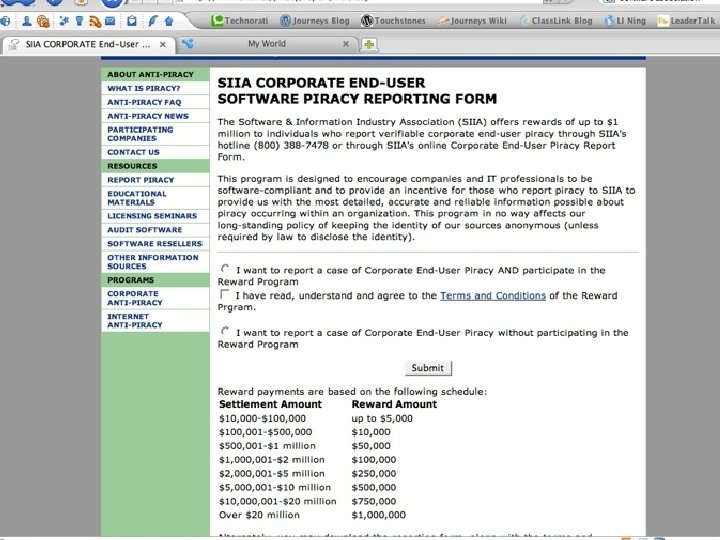The width and height of the screenshot is (720, 540).
Task: Open the favorites stars icon
Action: [64, 21]
